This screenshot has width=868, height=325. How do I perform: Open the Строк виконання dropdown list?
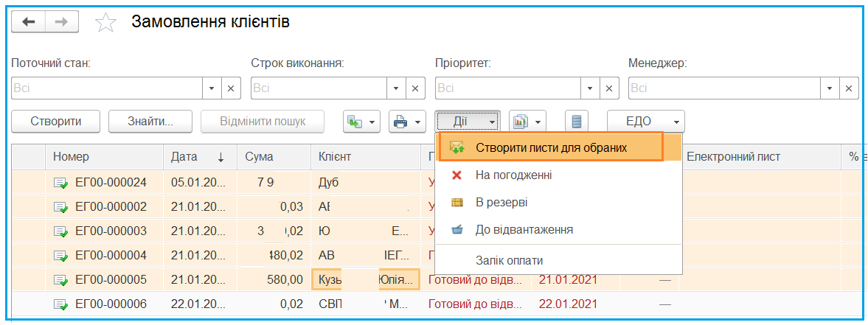tap(396, 88)
